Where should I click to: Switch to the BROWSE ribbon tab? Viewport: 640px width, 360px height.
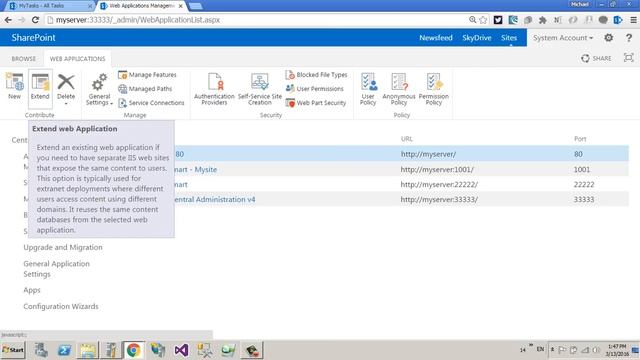[24, 59]
